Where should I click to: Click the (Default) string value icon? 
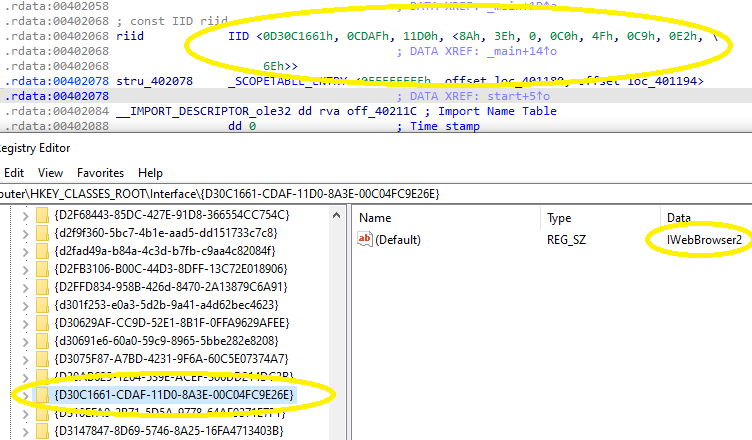point(365,239)
